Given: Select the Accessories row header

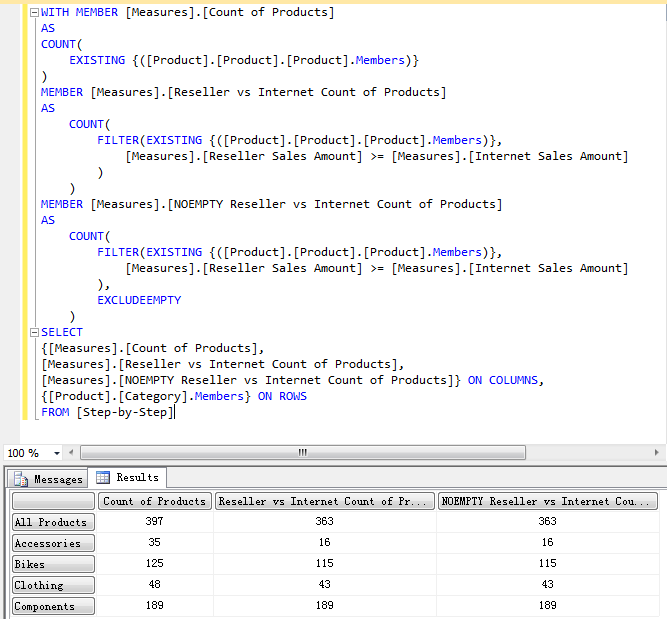Looking at the screenshot, I should pyautogui.click(x=53, y=543).
